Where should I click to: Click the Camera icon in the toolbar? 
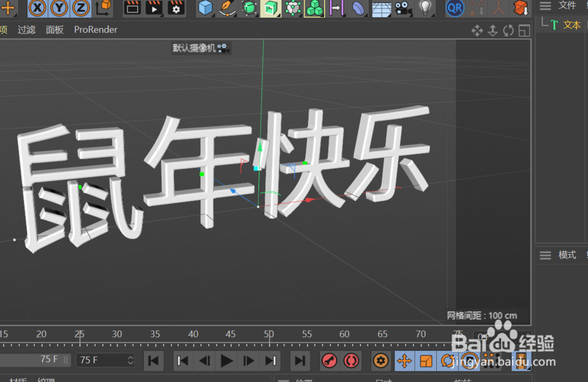[x=403, y=8]
